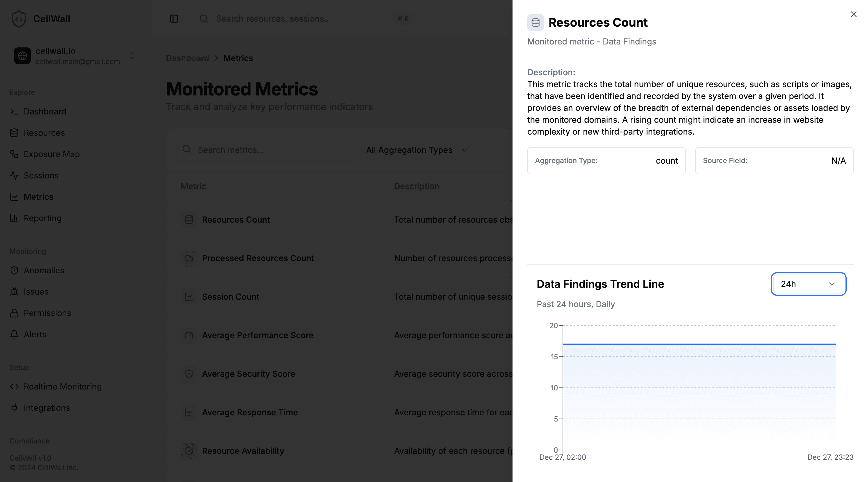868x482 pixels.
Task: Click the search icon in the metrics search field
Action: [187, 149]
